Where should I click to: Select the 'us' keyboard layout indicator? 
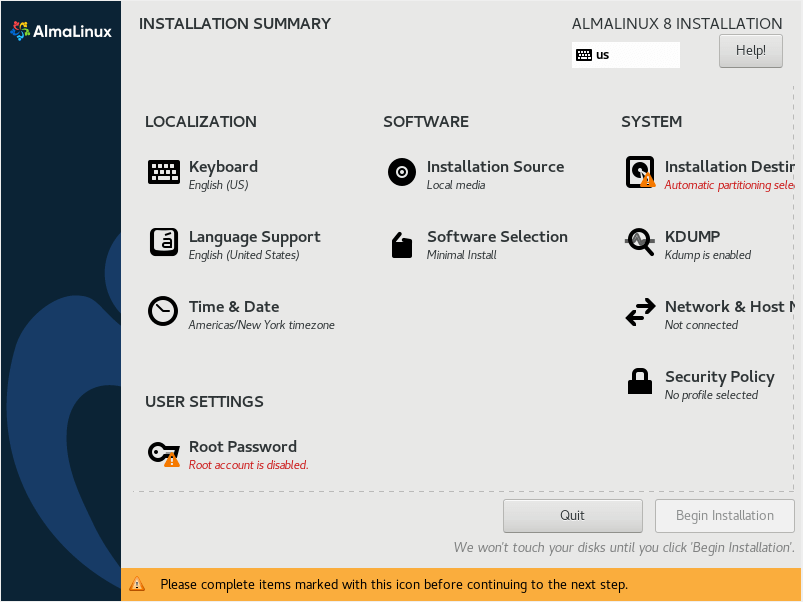[x=626, y=55]
